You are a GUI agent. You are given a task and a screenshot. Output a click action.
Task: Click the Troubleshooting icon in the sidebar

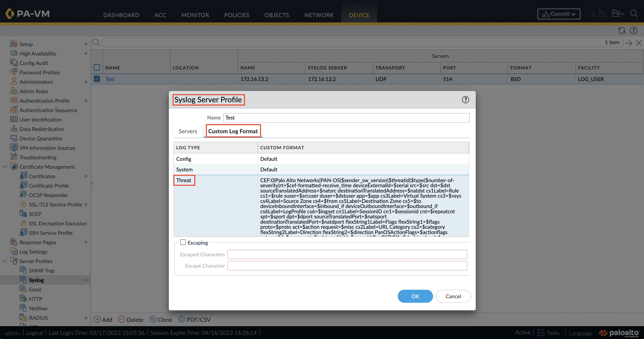[x=14, y=157]
